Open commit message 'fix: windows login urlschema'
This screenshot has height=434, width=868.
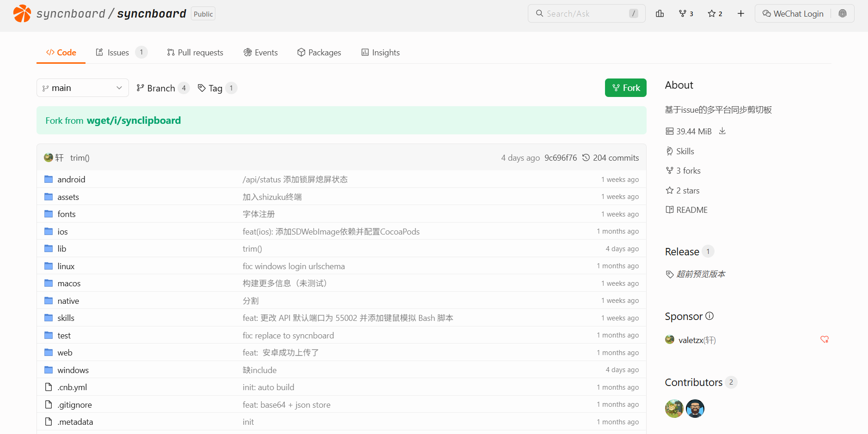click(293, 266)
